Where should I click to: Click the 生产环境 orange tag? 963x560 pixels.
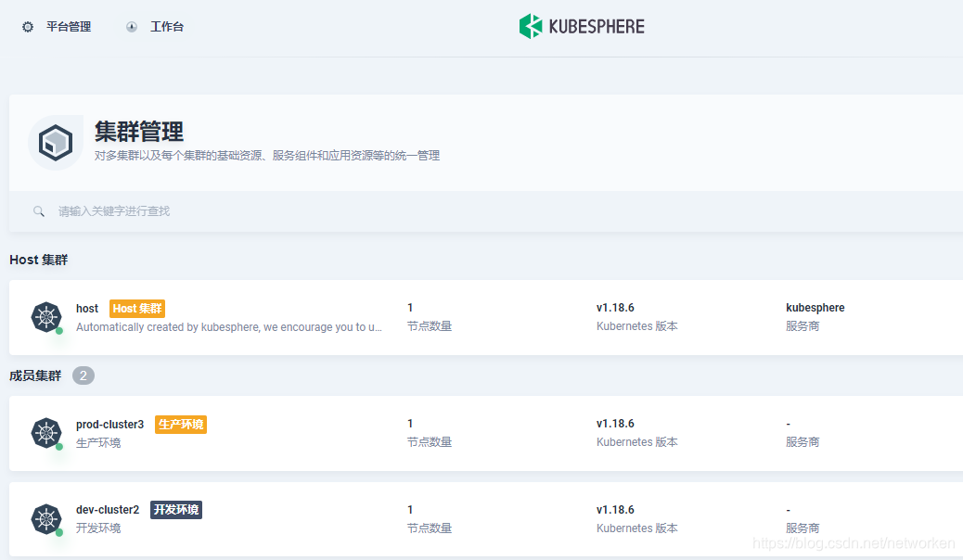pyautogui.click(x=181, y=425)
